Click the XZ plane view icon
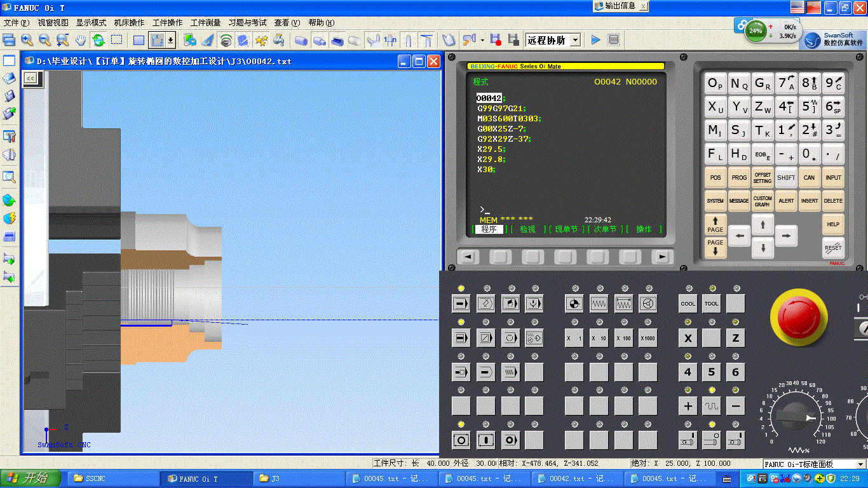 [x=156, y=40]
